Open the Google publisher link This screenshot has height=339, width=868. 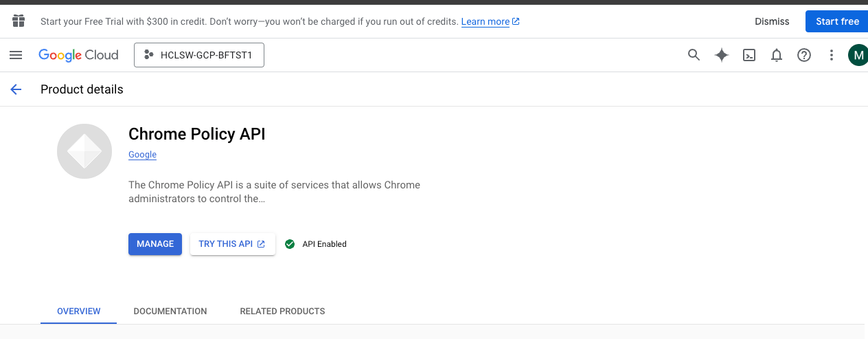[x=143, y=155]
